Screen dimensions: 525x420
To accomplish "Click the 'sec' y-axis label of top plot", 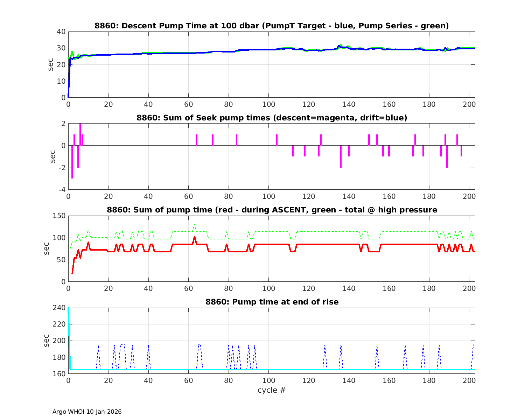I will (x=51, y=64).
